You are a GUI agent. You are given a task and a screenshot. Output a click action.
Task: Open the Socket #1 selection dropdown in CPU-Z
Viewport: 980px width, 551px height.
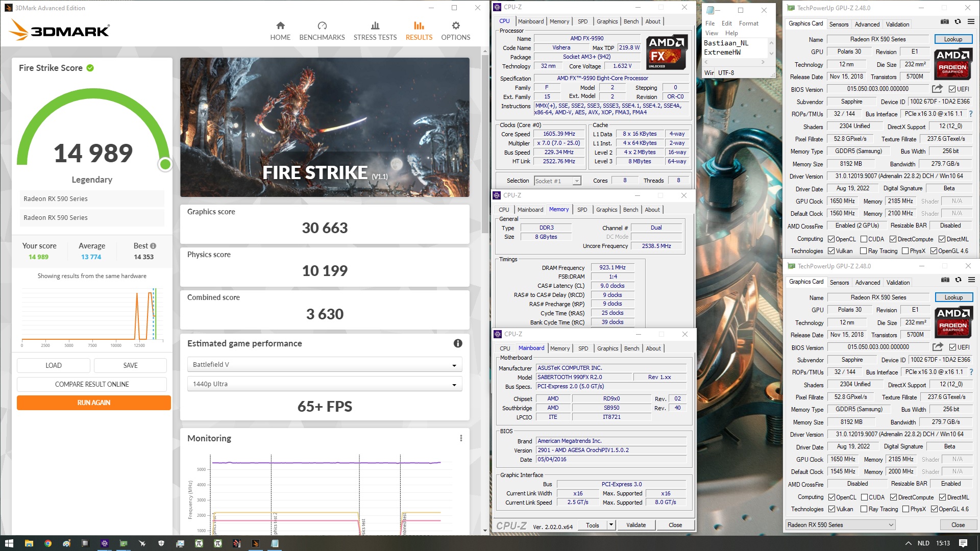tap(557, 181)
